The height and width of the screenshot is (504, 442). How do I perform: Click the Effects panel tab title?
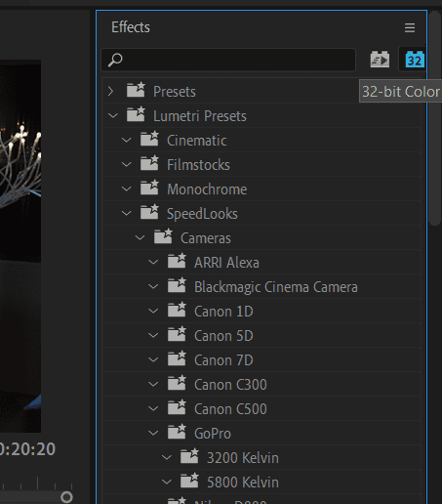pos(131,27)
